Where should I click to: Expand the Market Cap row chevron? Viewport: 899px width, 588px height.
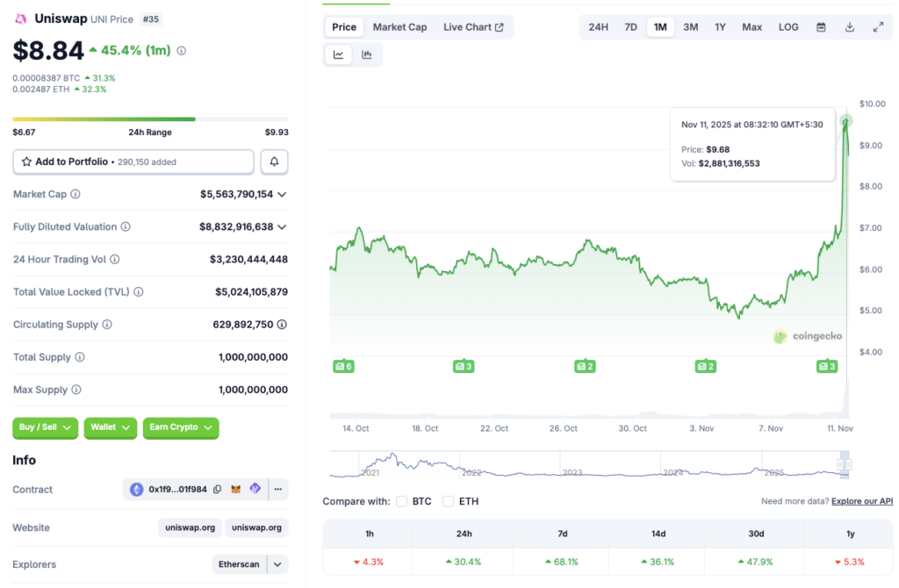pos(281,194)
